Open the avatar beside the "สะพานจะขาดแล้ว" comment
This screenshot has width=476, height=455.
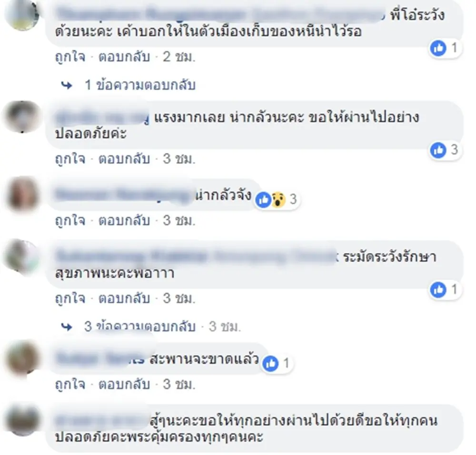coord(23,358)
